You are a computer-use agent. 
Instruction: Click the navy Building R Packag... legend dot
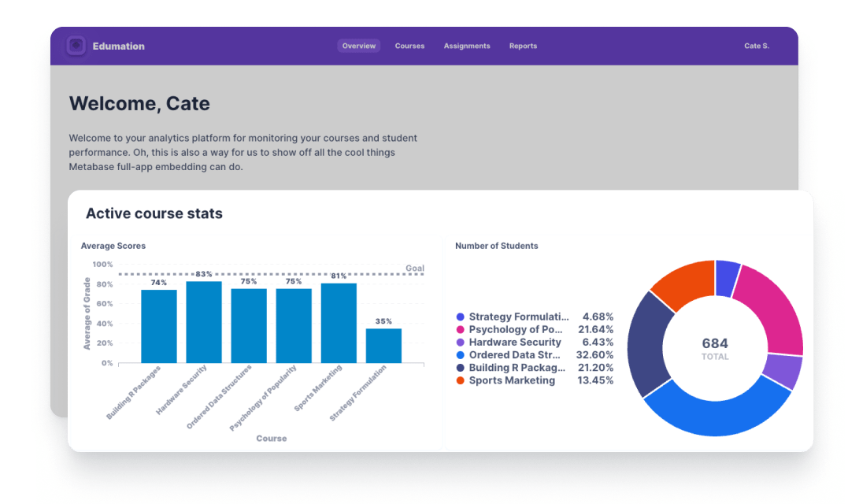[x=461, y=368]
